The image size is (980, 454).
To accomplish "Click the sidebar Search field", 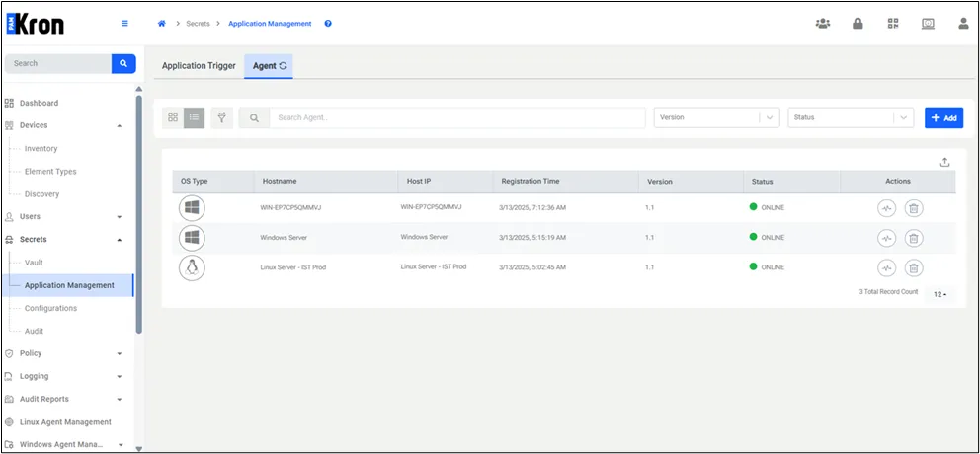I will 58,64.
